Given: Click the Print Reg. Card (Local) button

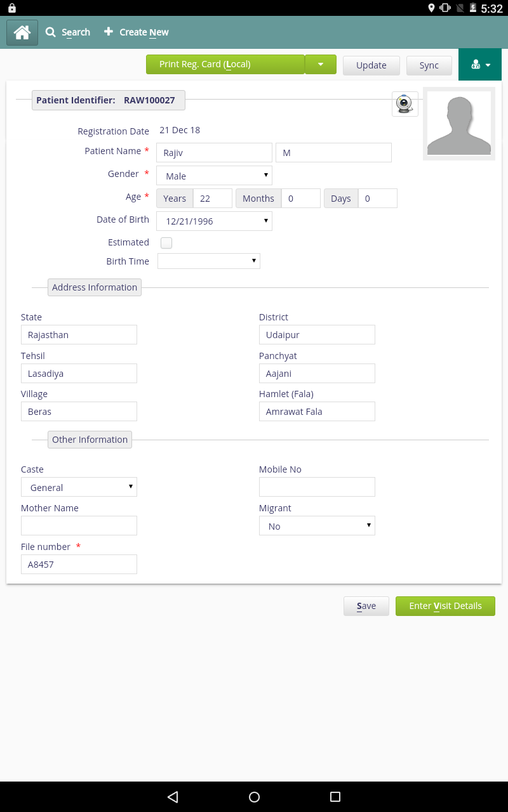Looking at the screenshot, I should [225, 64].
